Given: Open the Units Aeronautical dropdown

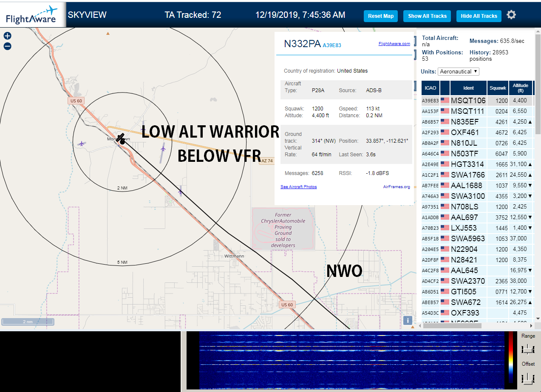Looking at the screenshot, I should coord(459,72).
